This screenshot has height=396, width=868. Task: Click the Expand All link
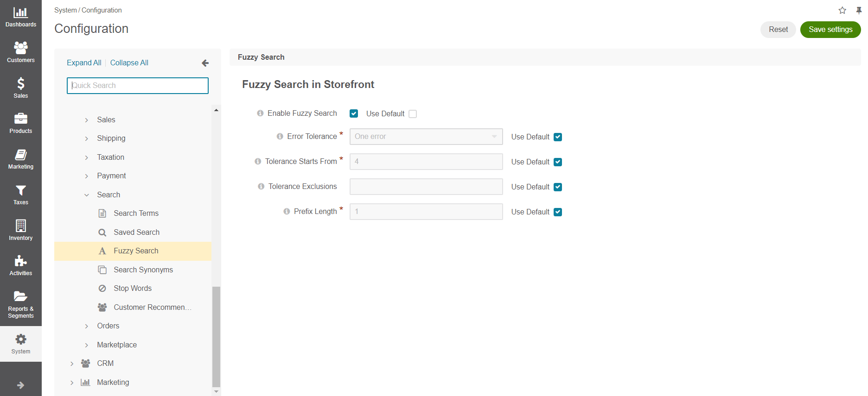[x=84, y=63]
